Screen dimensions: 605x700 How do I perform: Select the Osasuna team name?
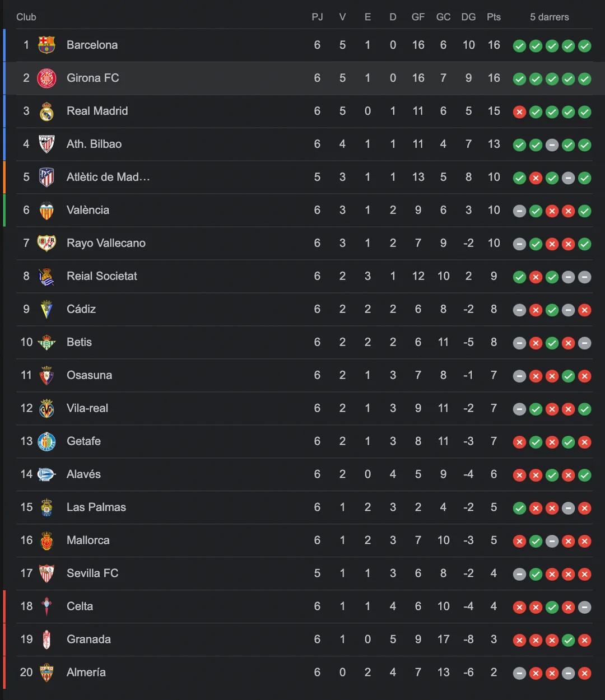tap(89, 375)
